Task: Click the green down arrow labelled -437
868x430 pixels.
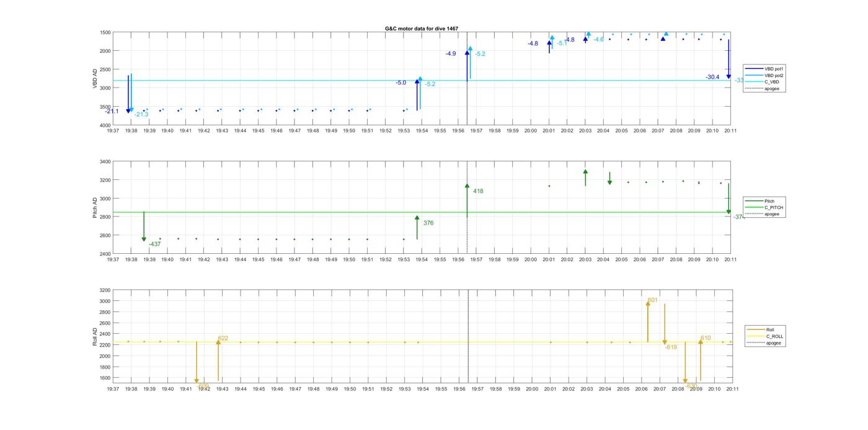Action: [144, 226]
